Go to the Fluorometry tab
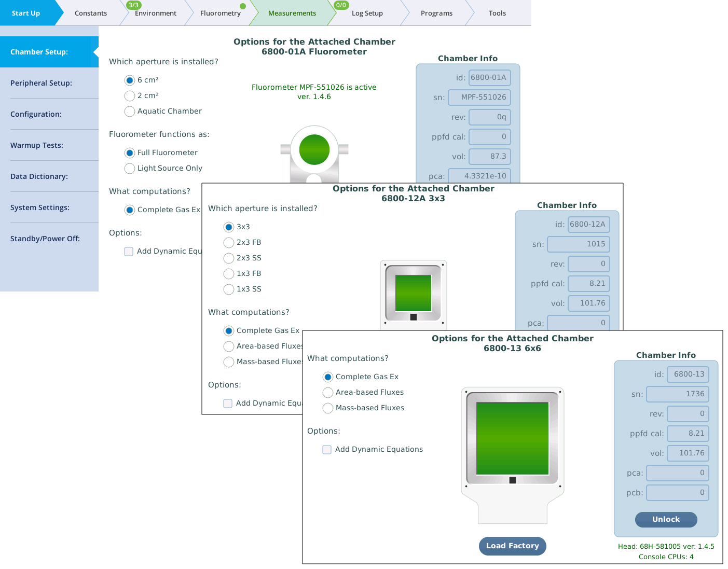The height and width of the screenshot is (569, 728). tap(221, 13)
